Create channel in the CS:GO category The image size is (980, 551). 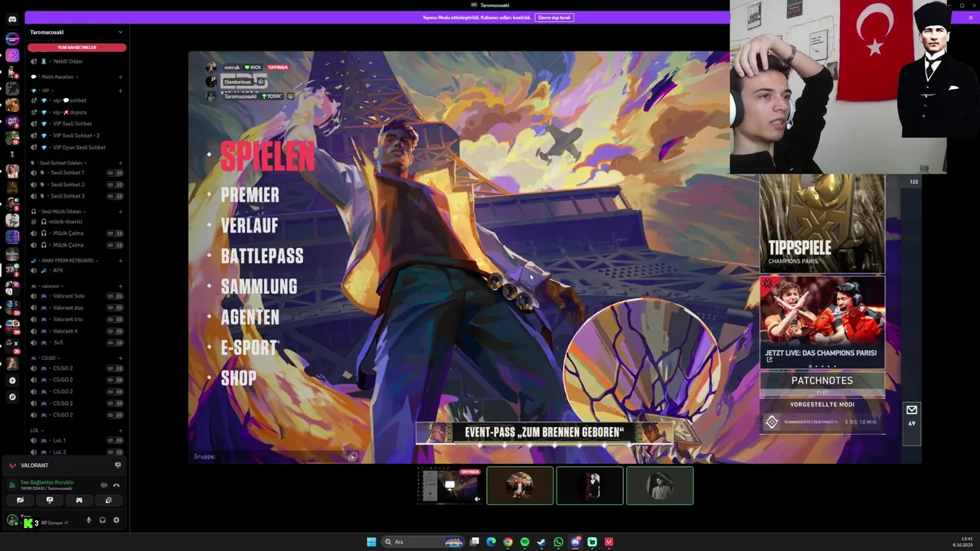[120, 358]
